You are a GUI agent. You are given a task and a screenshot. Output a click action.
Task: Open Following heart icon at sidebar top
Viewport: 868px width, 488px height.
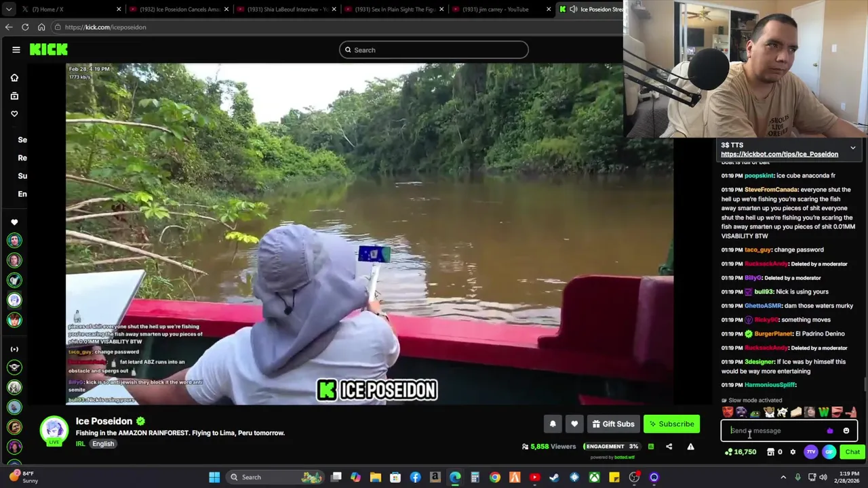tap(14, 114)
